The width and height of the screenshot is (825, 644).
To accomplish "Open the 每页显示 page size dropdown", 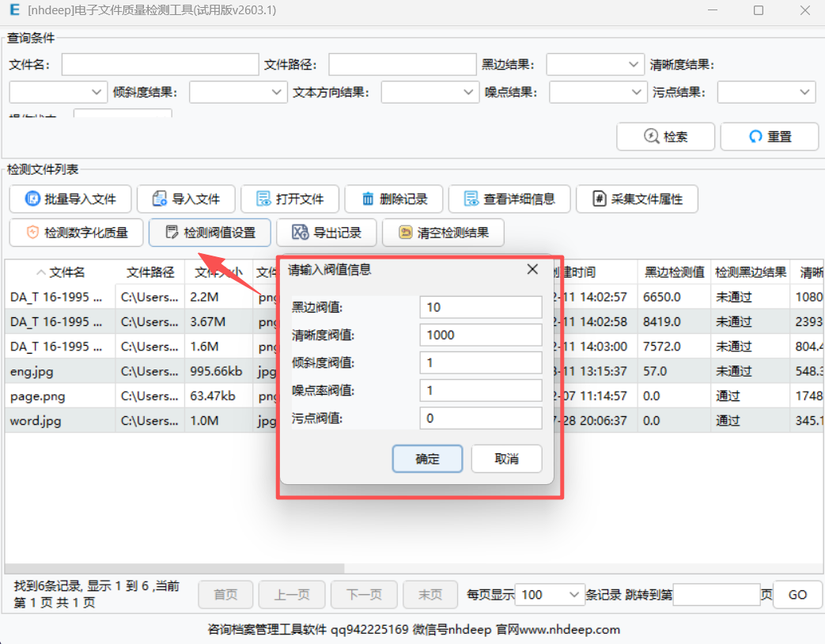I will pos(550,595).
